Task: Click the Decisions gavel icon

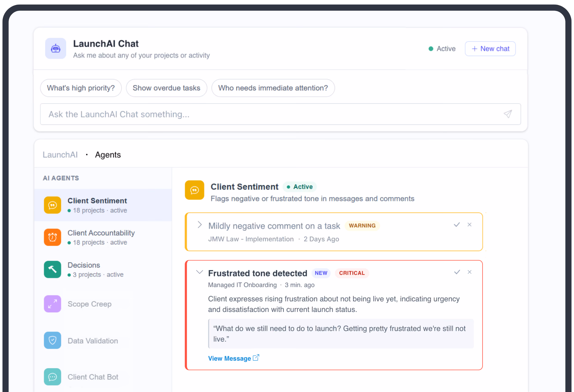Action: point(52,269)
